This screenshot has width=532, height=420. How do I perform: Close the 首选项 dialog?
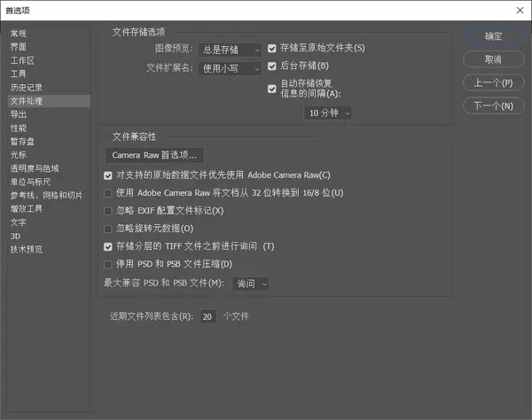coord(520,11)
